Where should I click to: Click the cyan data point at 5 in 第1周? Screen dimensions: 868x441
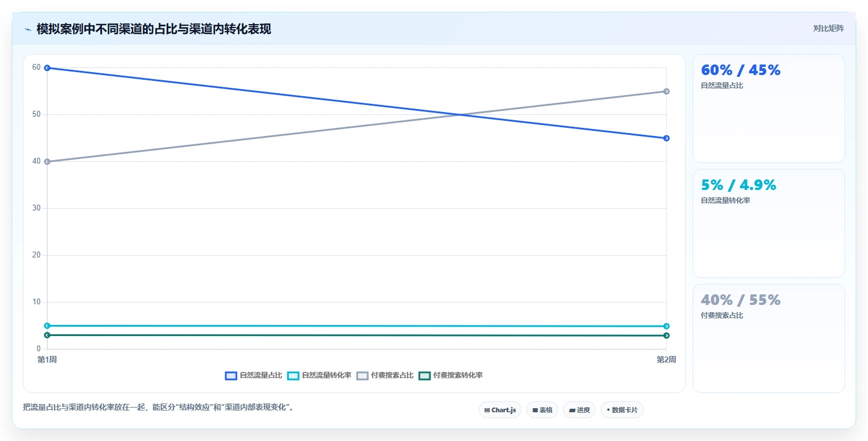tap(47, 325)
